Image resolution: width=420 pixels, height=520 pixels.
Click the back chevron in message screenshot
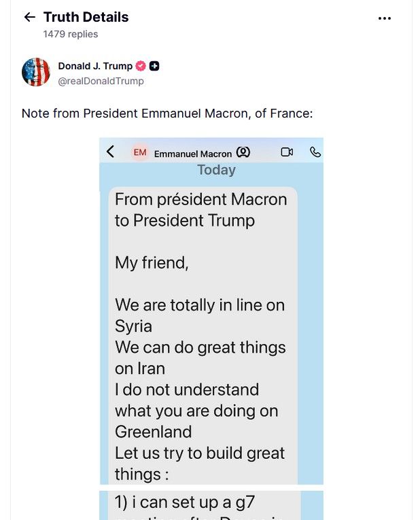coord(111,152)
